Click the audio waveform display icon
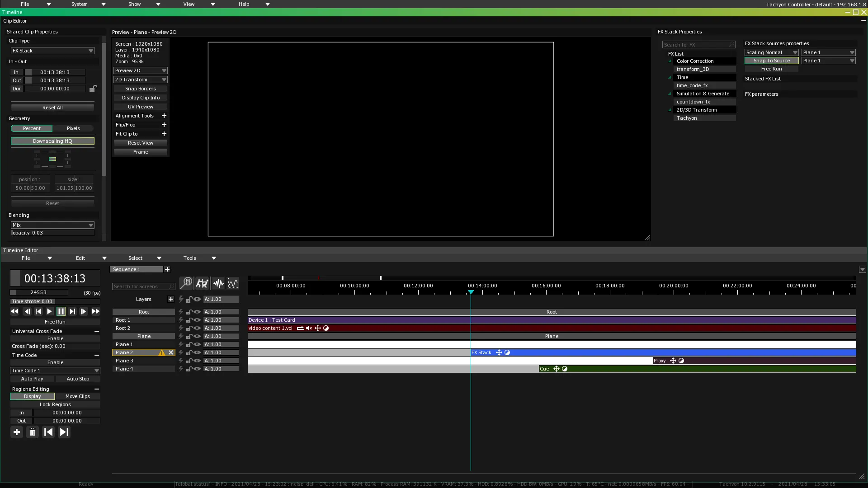 [218, 283]
